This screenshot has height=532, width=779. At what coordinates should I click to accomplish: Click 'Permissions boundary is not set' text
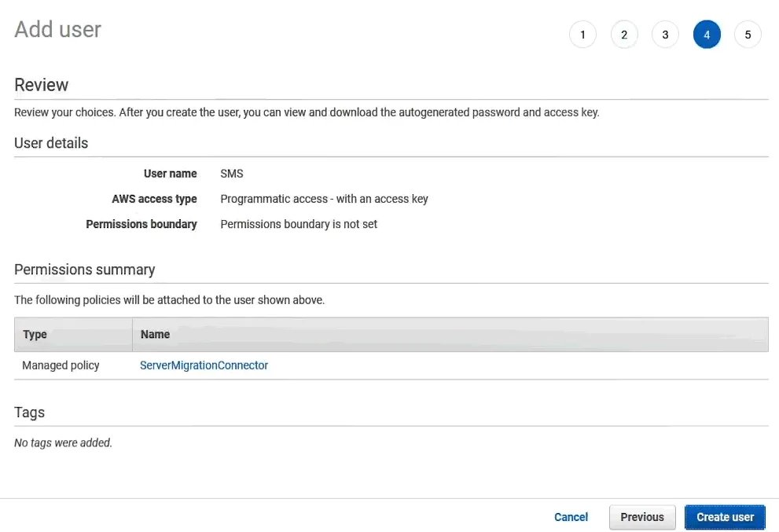[x=299, y=224]
